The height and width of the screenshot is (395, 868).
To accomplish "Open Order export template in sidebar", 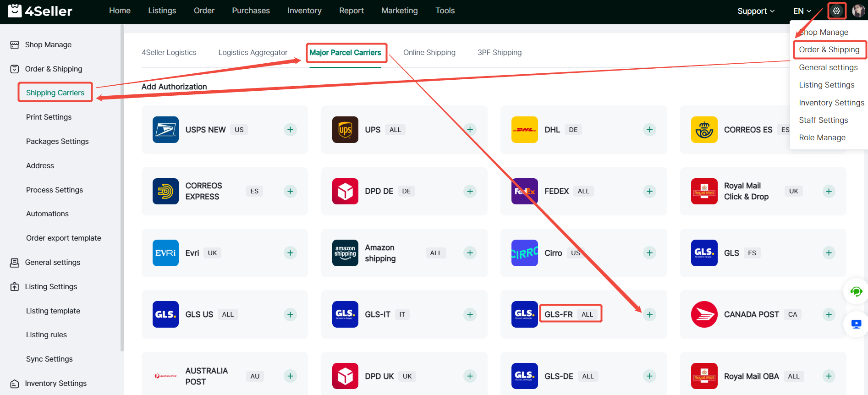I will click(x=64, y=238).
